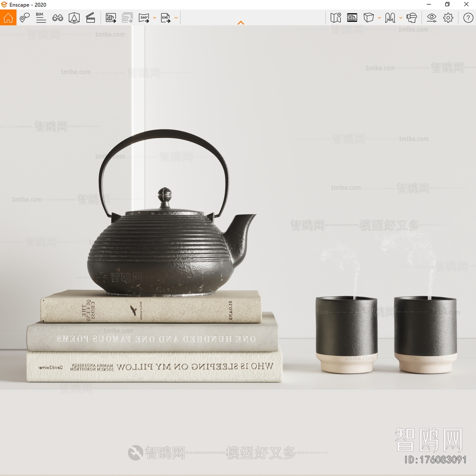Viewport: 476px width, 476px height.
Task: Minimize the Enscape window
Action: click(429, 4)
